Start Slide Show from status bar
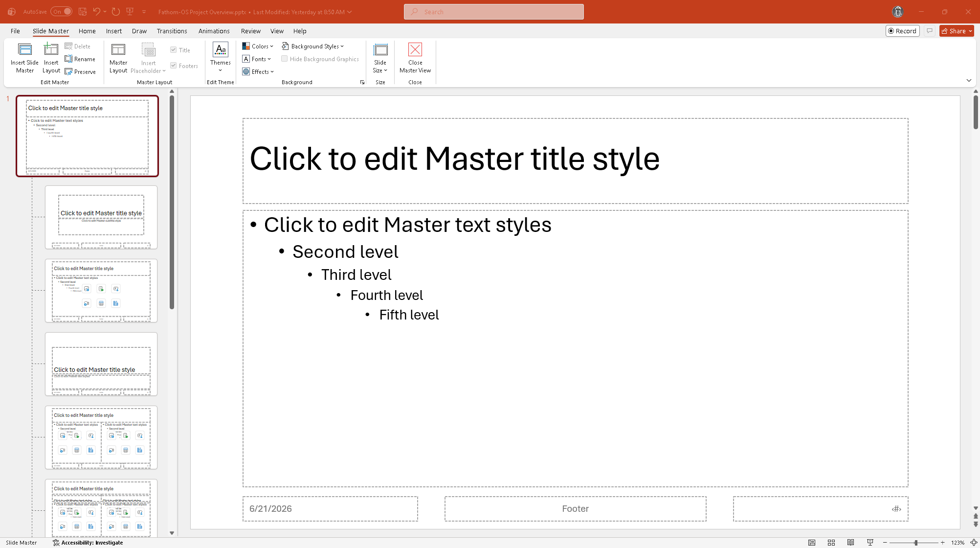 870,542
